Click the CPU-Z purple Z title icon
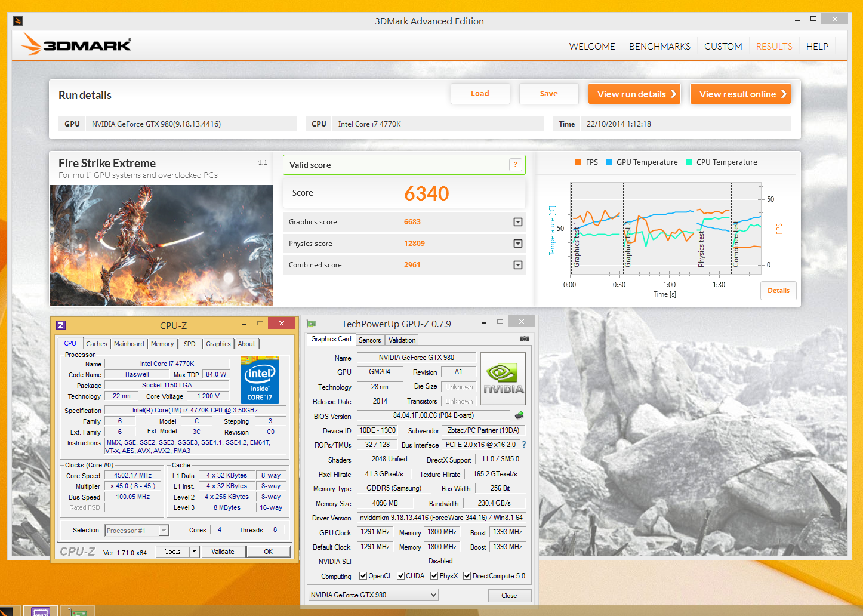Screen dimensions: 863x616 point(61,325)
